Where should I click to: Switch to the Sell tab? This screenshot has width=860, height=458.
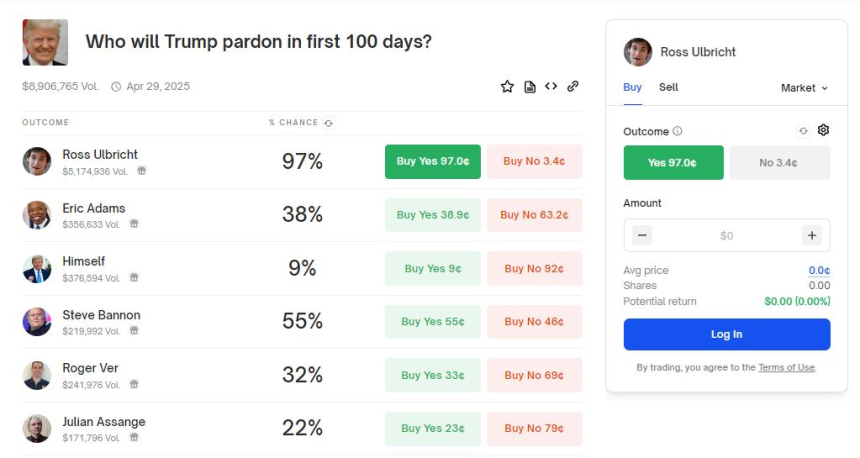668,88
